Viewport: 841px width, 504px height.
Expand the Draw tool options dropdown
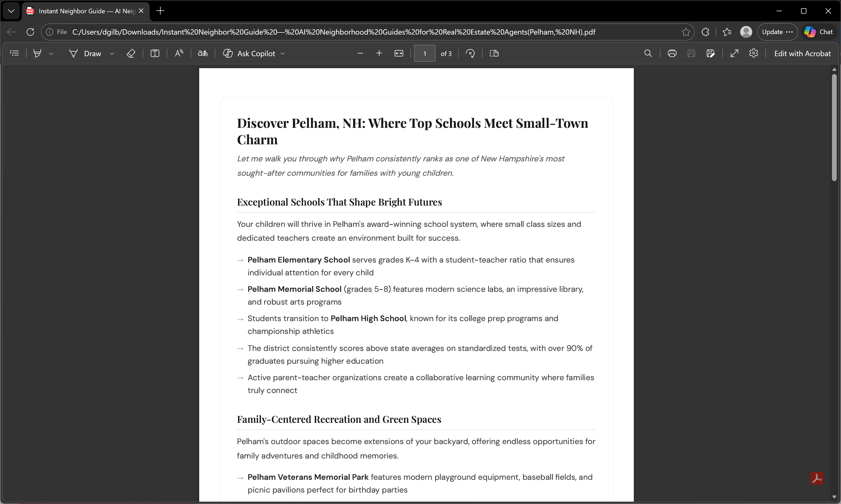(x=112, y=54)
